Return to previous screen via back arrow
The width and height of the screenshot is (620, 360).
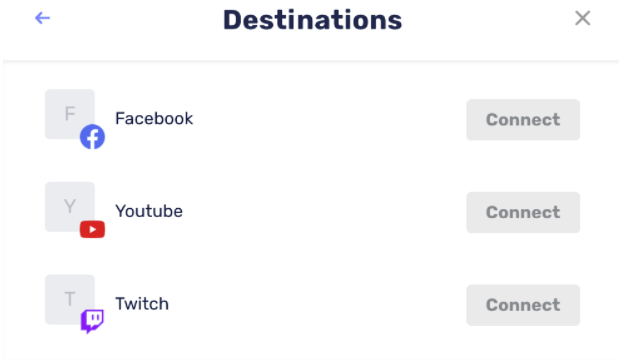point(42,18)
